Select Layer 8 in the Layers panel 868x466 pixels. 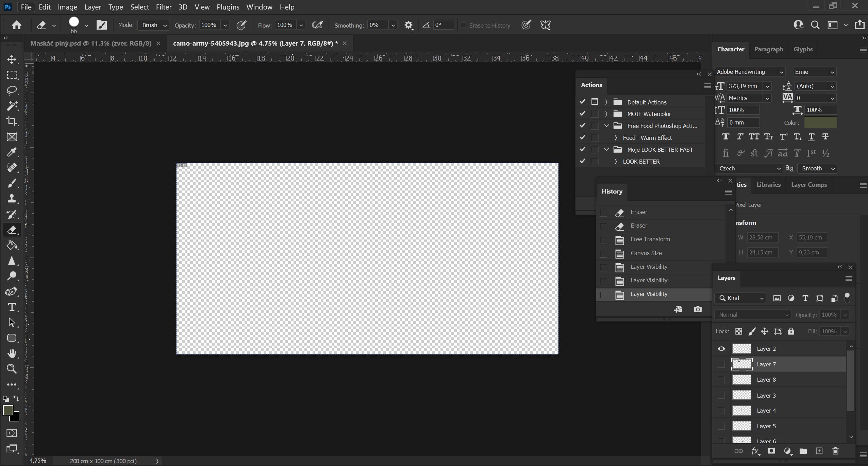coord(766,379)
